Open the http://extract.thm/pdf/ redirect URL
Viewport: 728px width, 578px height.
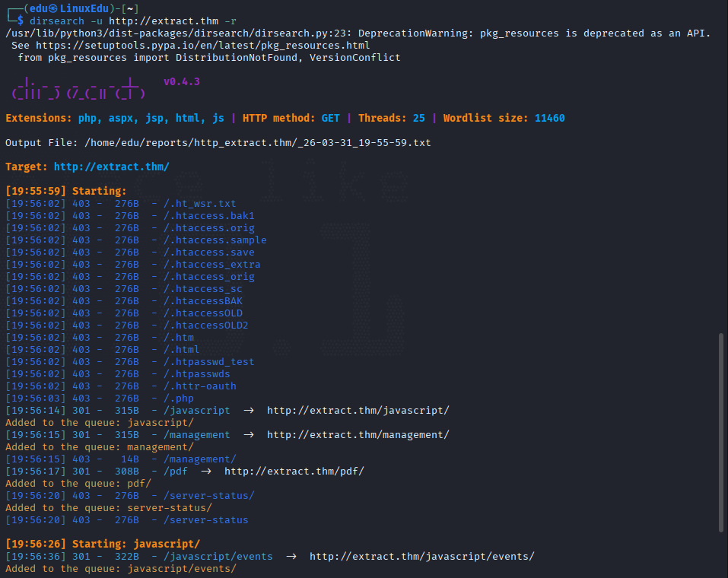coord(294,472)
